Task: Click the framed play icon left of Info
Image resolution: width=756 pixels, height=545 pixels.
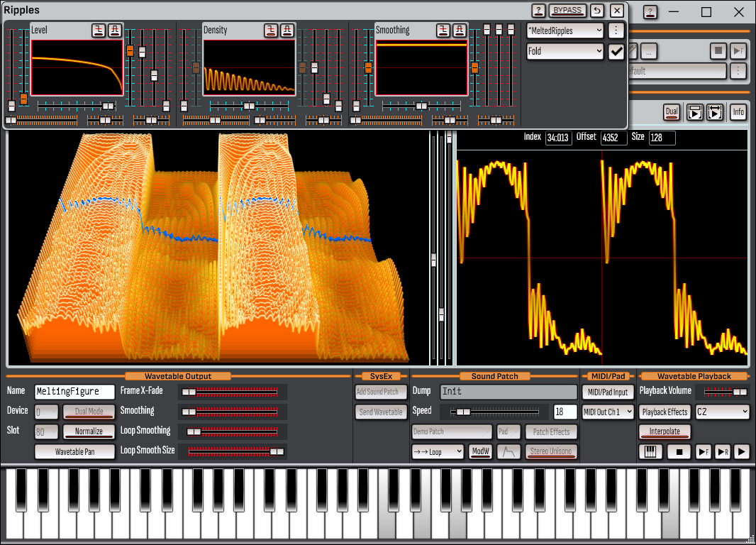Action: click(x=715, y=112)
